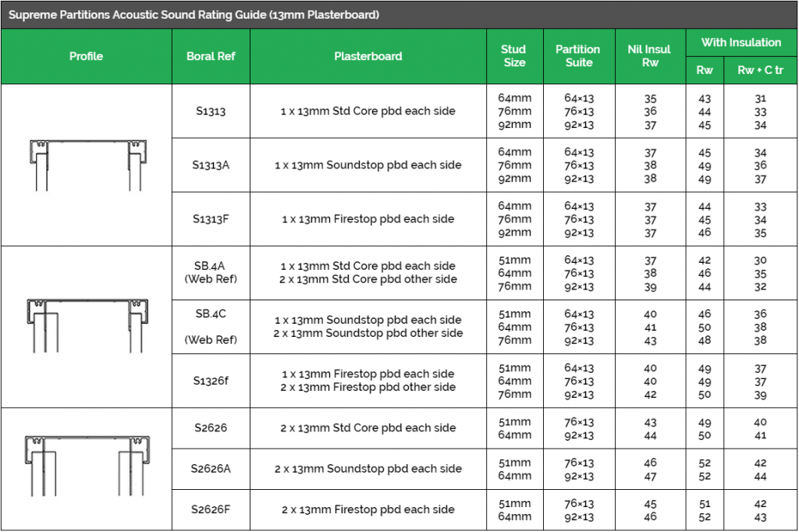Click '2 x 13mm Std Core pbd each side'
The width and height of the screenshot is (799, 532).
coord(368,428)
